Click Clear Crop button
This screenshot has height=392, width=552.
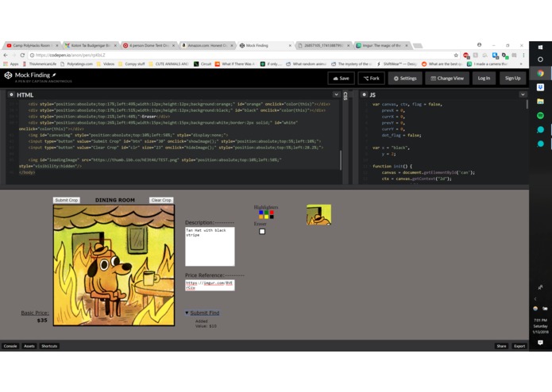pos(161,200)
